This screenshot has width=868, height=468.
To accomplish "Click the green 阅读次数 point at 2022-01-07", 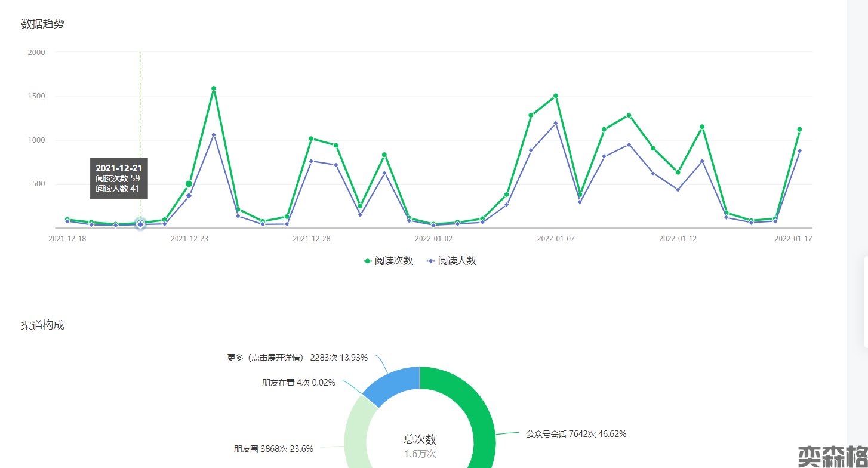I will (x=555, y=96).
